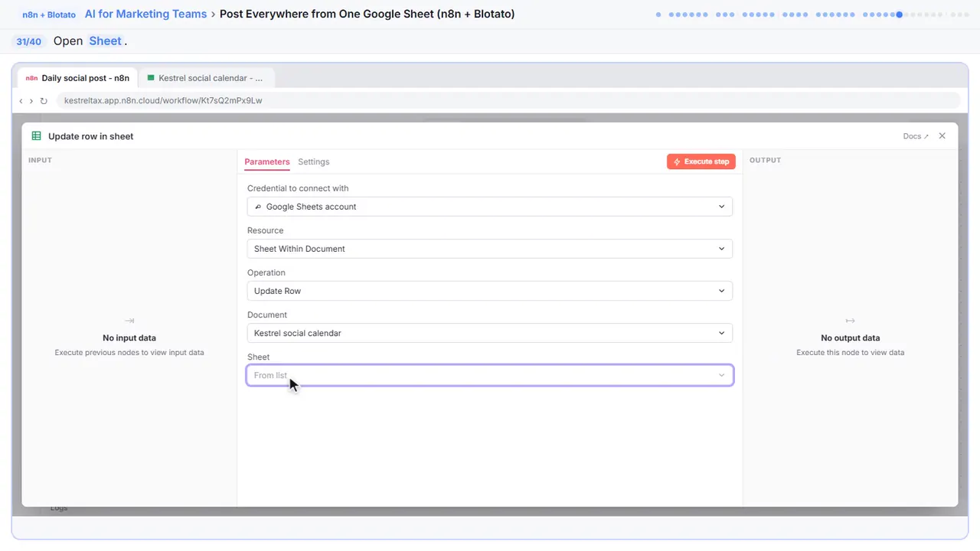
Task: Open the Docs link
Action: pos(916,136)
